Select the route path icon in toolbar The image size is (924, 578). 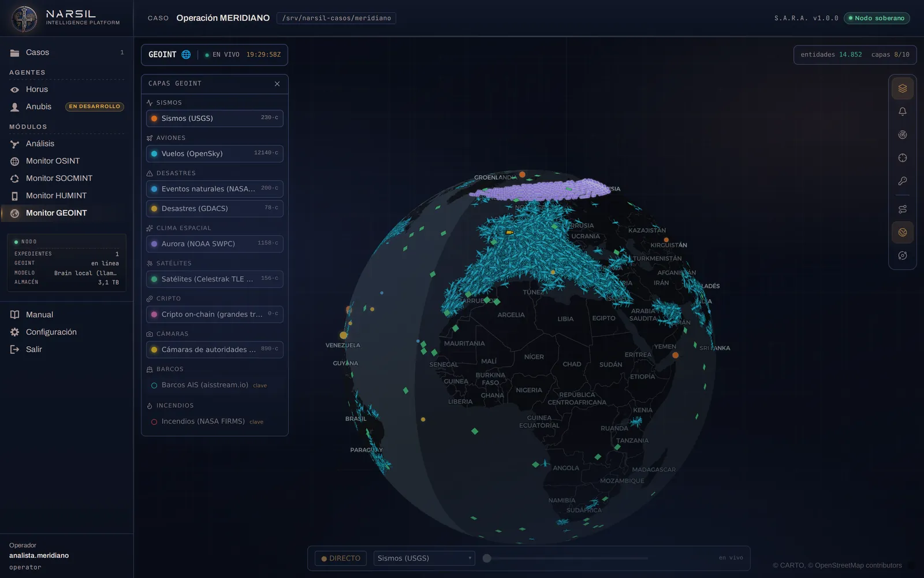tap(903, 209)
